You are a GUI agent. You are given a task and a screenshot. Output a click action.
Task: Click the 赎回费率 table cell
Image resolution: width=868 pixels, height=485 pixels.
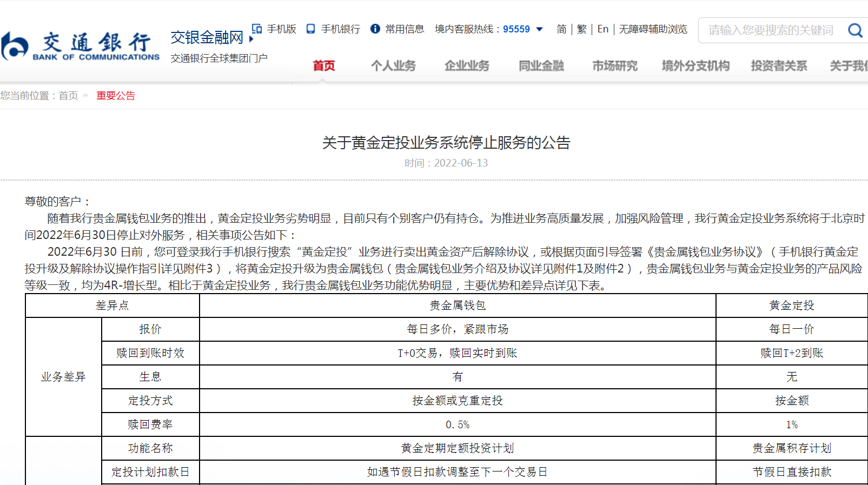click(150, 424)
